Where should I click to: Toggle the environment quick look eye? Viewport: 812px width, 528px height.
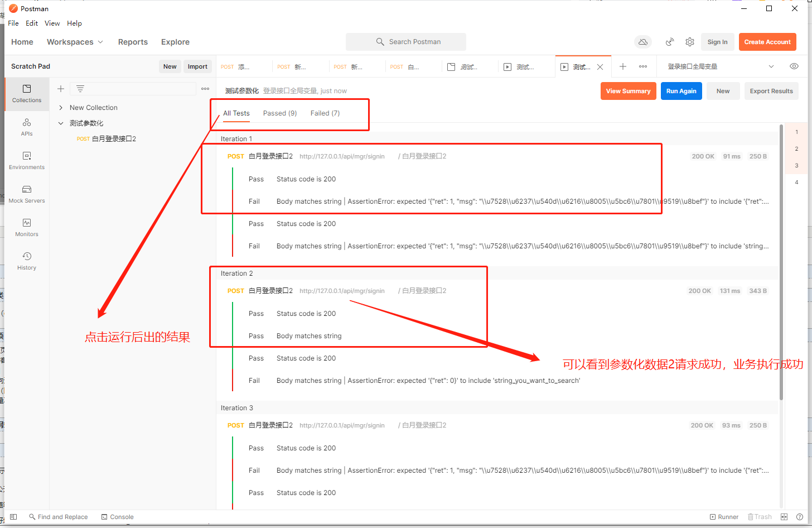coord(794,66)
